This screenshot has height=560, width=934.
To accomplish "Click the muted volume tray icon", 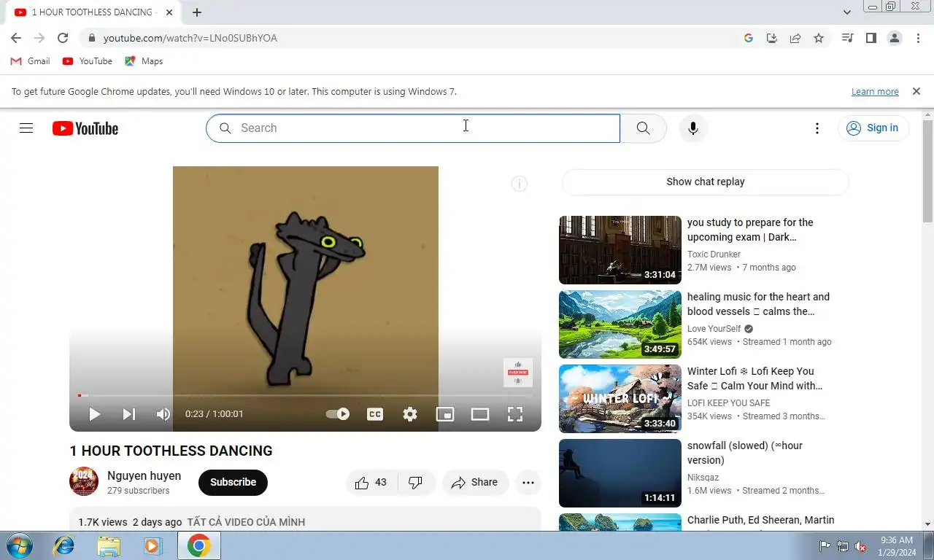I will 860,546.
